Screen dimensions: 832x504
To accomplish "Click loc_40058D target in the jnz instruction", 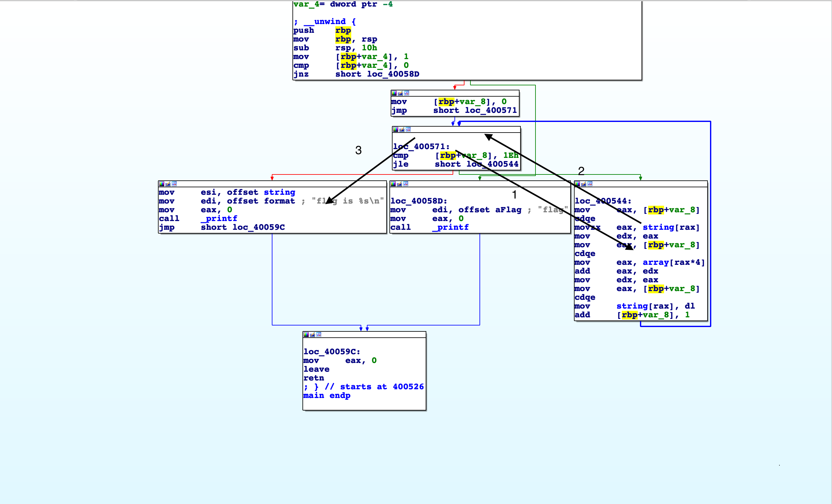I will pyautogui.click(x=393, y=74).
